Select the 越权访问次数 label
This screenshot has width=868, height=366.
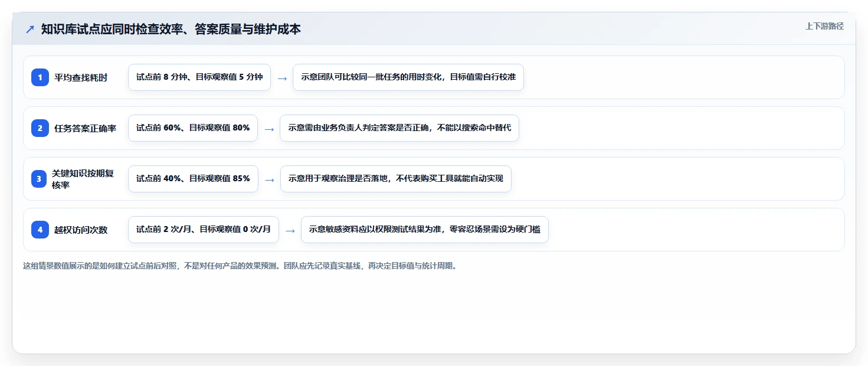81,230
